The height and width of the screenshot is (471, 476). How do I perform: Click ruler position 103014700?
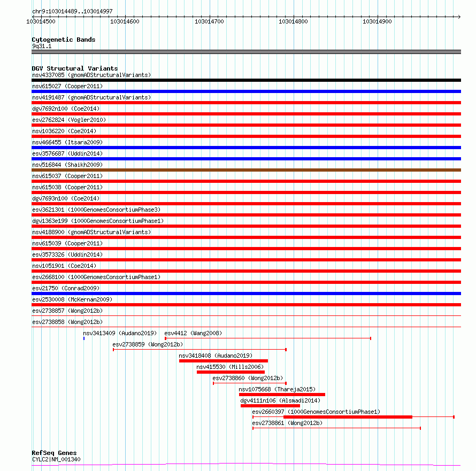[x=209, y=21]
